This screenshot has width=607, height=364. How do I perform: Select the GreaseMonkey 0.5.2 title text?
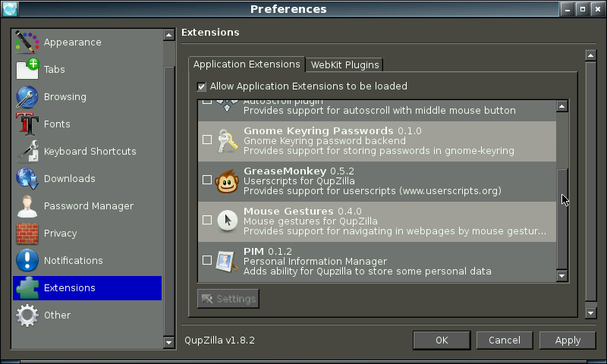point(299,171)
